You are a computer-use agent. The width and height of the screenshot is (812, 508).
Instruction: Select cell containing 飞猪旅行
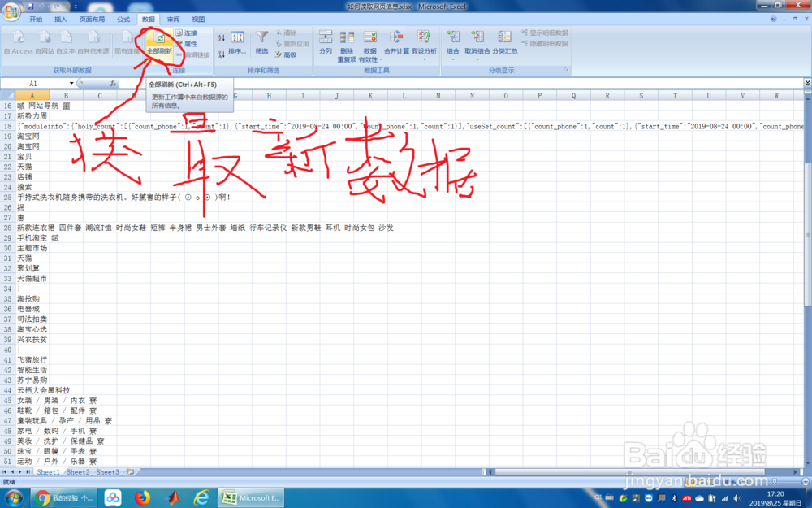tap(32, 360)
